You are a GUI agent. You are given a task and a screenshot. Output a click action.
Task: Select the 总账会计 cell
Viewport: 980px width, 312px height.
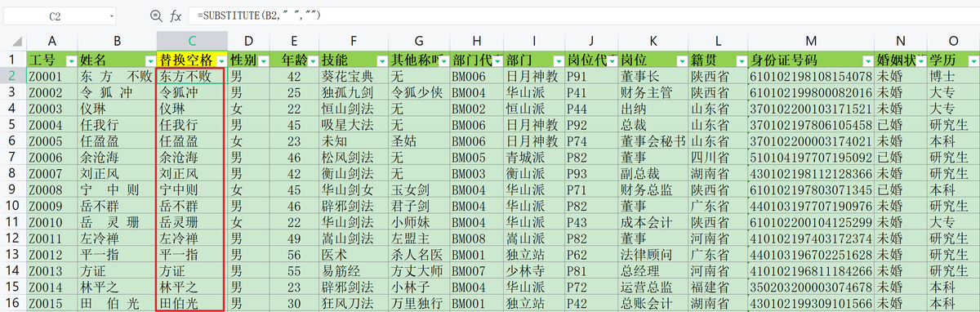[x=653, y=302]
